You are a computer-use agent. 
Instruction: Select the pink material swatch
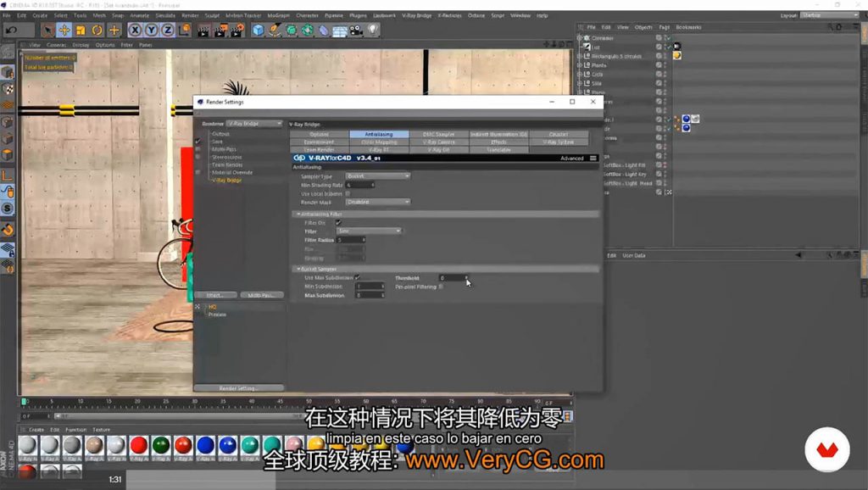pos(293,443)
